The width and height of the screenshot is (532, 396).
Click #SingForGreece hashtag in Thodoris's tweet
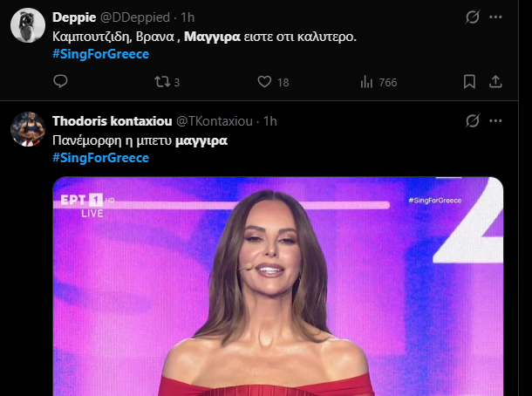pos(100,157)
